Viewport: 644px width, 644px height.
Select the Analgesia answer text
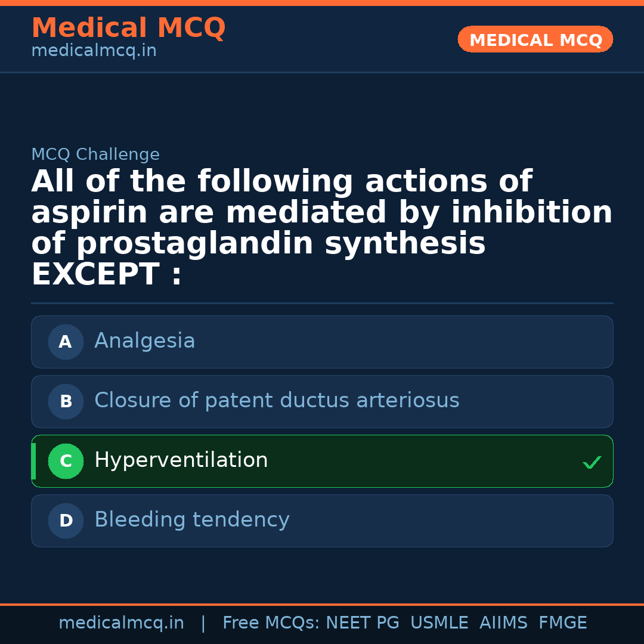(145, 341)
